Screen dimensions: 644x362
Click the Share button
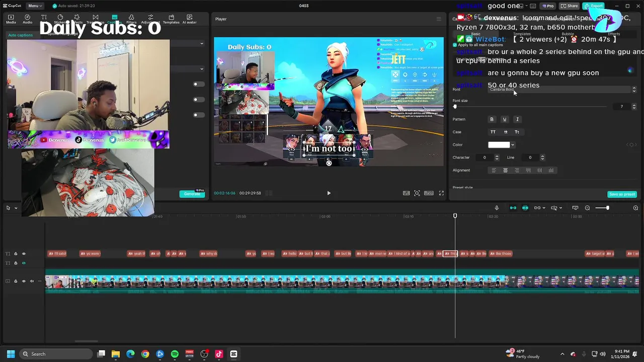click(570, 6)
